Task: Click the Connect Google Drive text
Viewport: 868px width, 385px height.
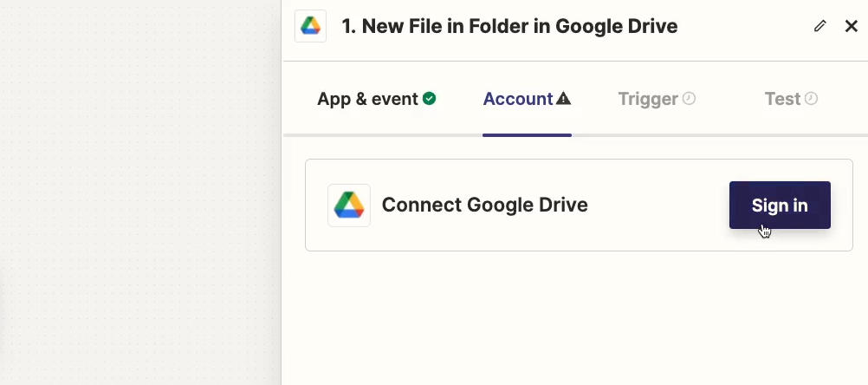Action: (x=484, y=205)
